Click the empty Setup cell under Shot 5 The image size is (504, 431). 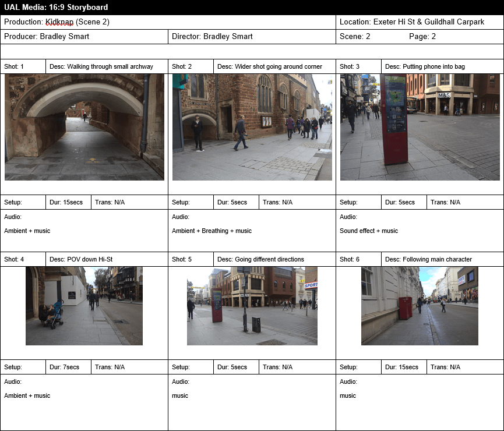pos(191,367)
